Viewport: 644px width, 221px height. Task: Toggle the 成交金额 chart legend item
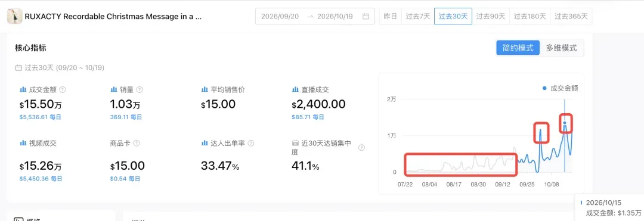[560, 88]
